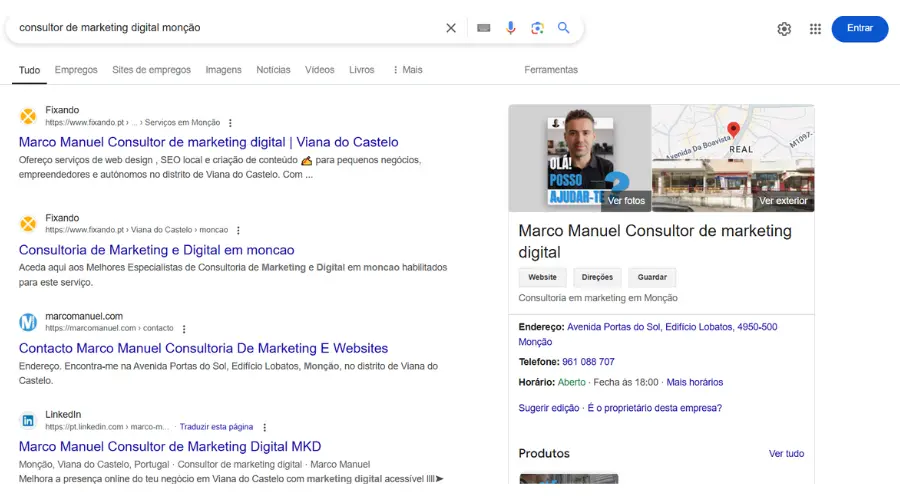Open options dots for the marcomanuel.com result
The width and height of the screenshot is (900, 500).
pyautogui.click(x=184, y=329)
